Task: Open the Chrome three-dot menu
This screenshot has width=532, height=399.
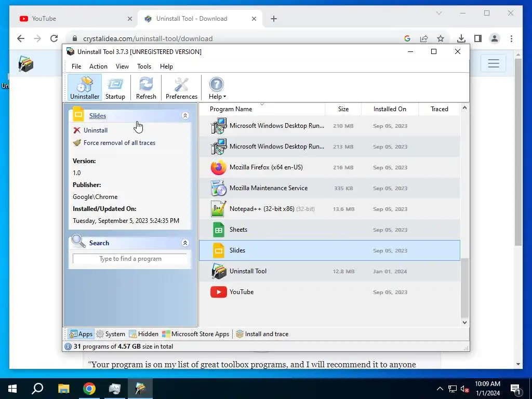Action: pos(511,38)
